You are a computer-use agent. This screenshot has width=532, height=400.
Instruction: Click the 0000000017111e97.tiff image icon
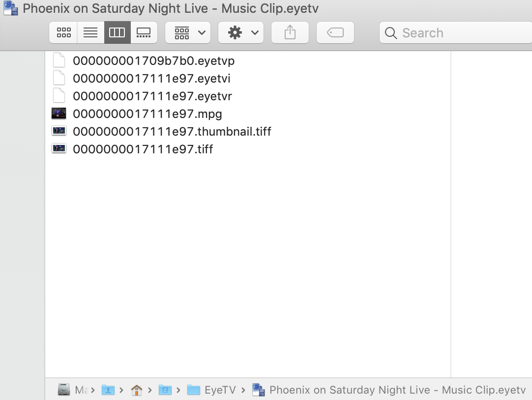click(x=59, y=148)
